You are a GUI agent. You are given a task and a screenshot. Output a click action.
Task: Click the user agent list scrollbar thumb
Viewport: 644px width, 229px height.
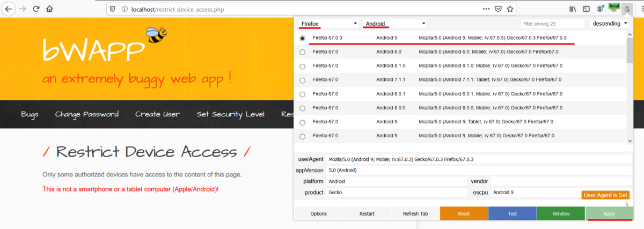[630, 51]
